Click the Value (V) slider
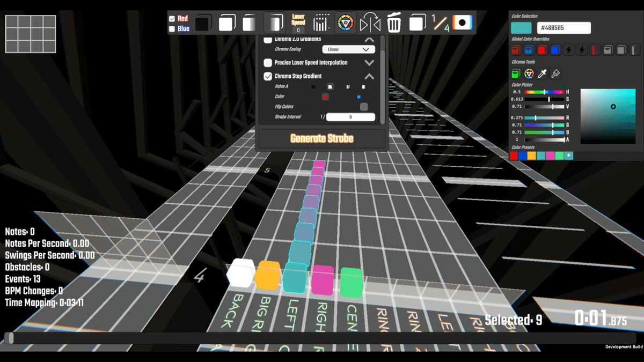 (544, 107)
